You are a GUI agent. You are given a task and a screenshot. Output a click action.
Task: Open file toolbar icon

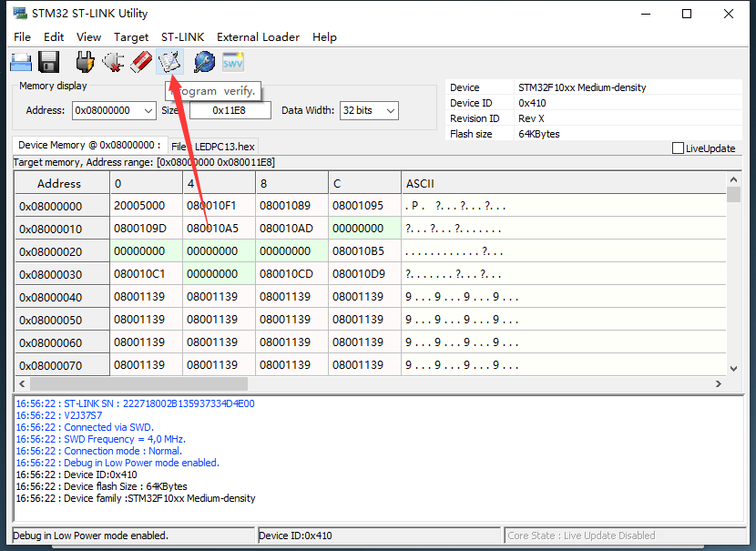[21, 63]
